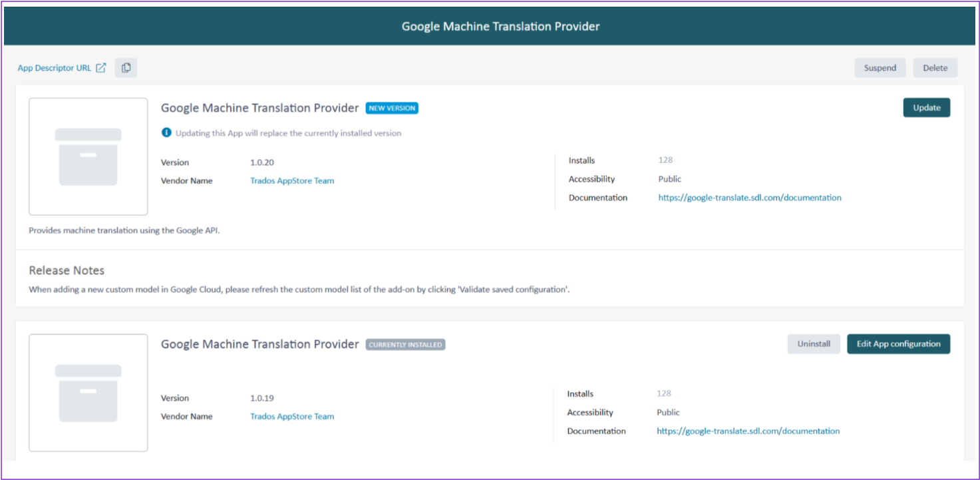This screenshot has height=480, width=980.
Task: Open documentation link in the currently installed card
Action: point(748,431)
